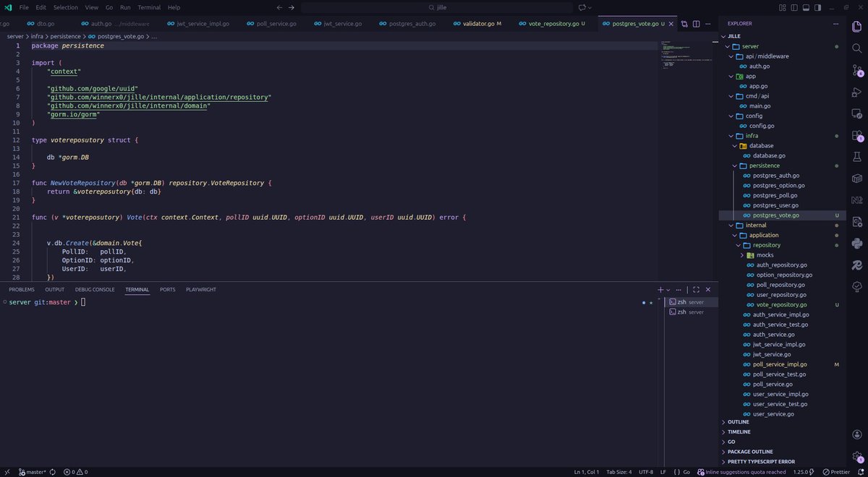Open the Remote Explorer view

tap(857, 113)
